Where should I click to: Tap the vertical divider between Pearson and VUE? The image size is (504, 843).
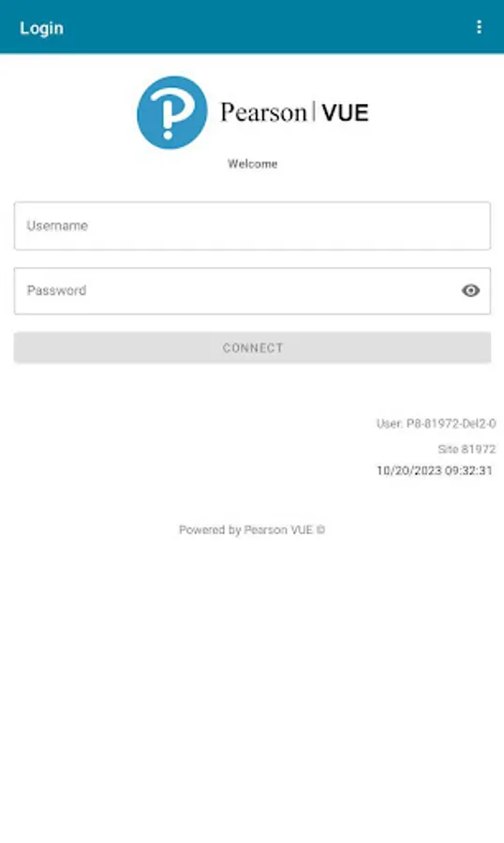[314, 111]
